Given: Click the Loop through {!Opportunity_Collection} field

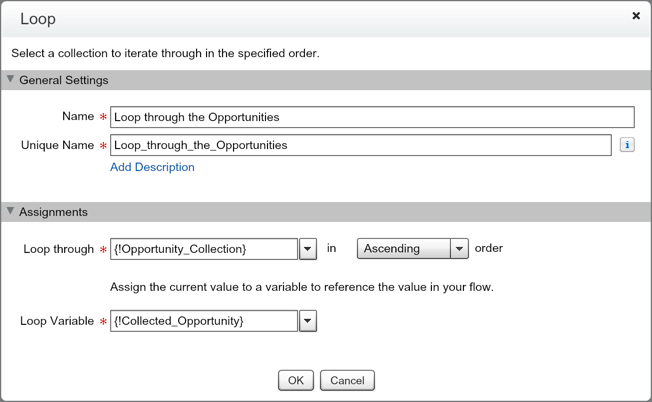Looking at the screenshot, I should point(204,249).
